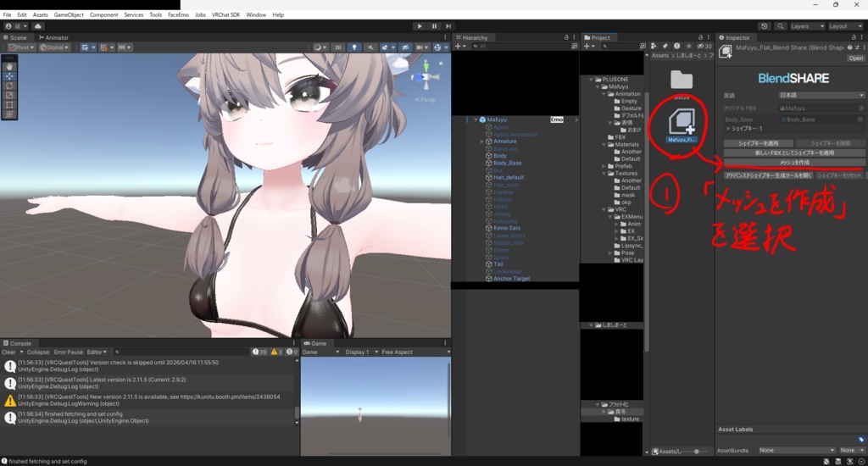This screenshot has height=466, width=868.
Task: Select Kemo Ears in Hierarchy
Action: click(x=507, y=228)
